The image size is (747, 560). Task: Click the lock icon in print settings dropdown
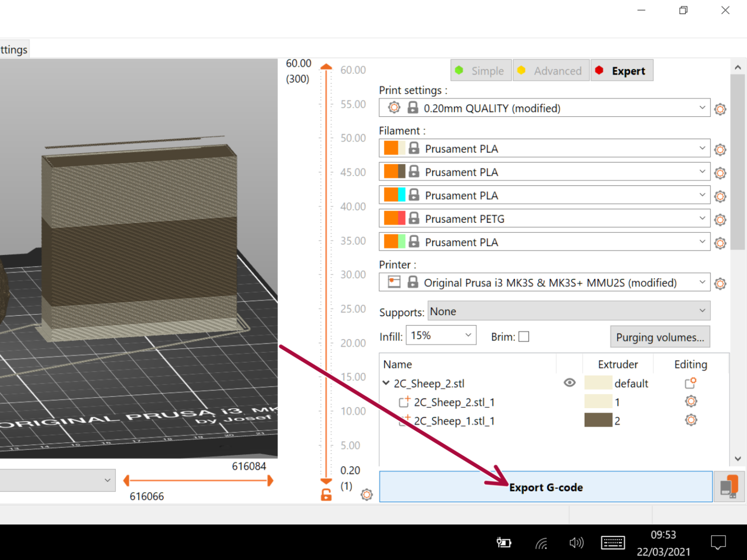coord(413,108)
